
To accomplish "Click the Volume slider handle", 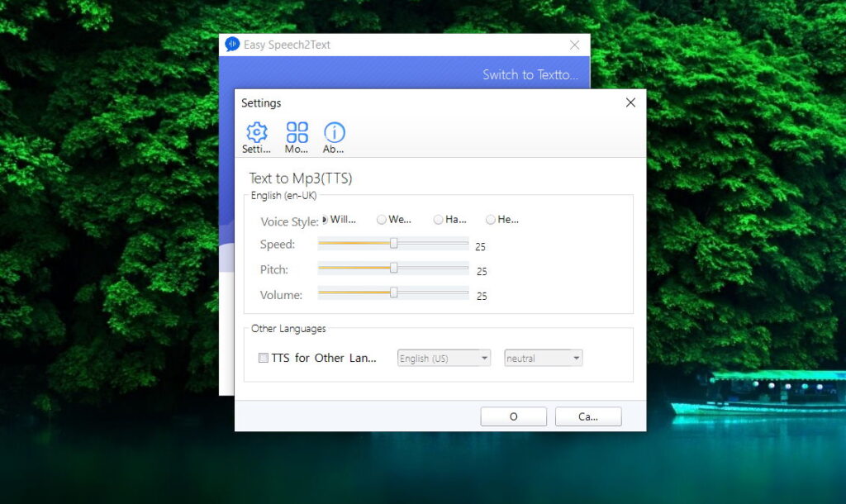I will click(x=394, y=292).
